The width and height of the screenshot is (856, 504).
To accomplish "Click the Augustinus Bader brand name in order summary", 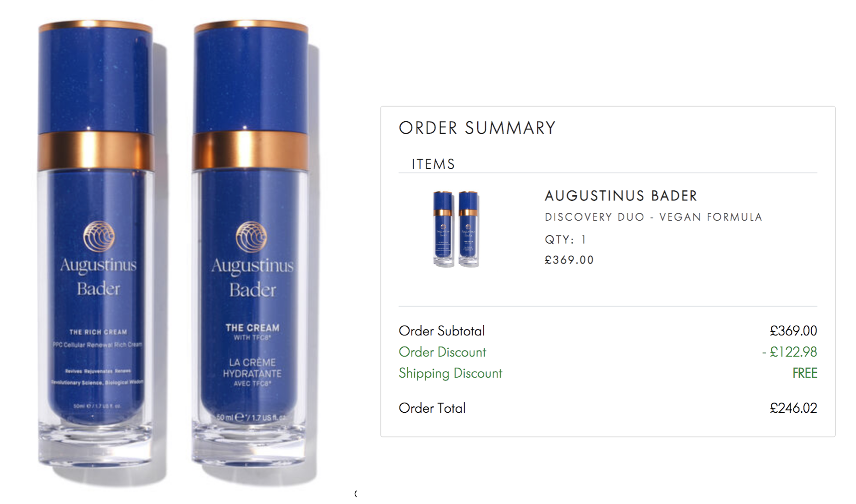I will [x=621, y=196].
